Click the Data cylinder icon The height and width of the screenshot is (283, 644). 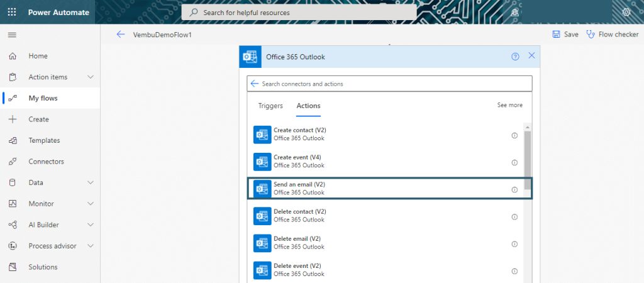click(x=13, y=182)
